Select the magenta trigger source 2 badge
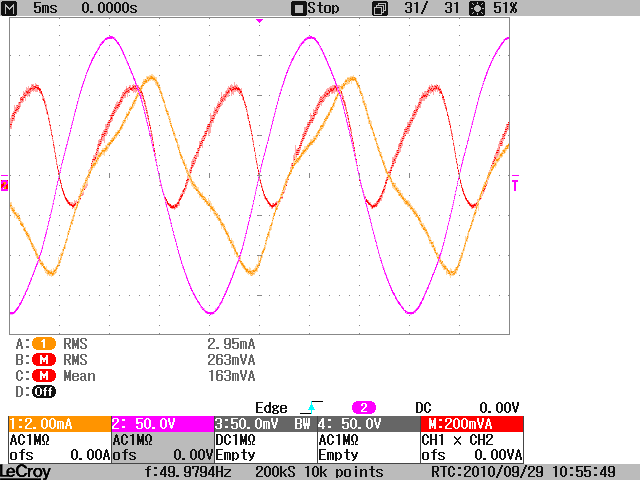This screenshot has height=480, width=640. [x=364, y=408]
